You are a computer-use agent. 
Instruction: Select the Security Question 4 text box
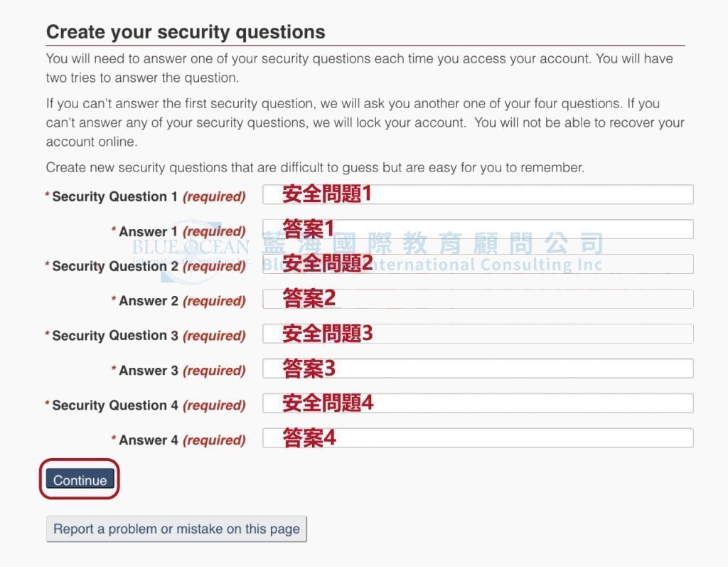pos(478,403)
